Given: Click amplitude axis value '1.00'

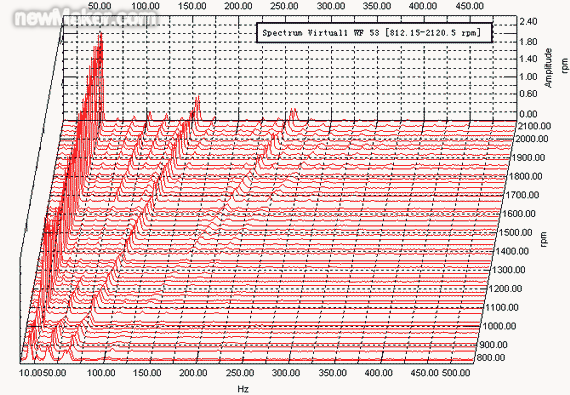Looking at the screenshot, I should (x=528, y=77).
